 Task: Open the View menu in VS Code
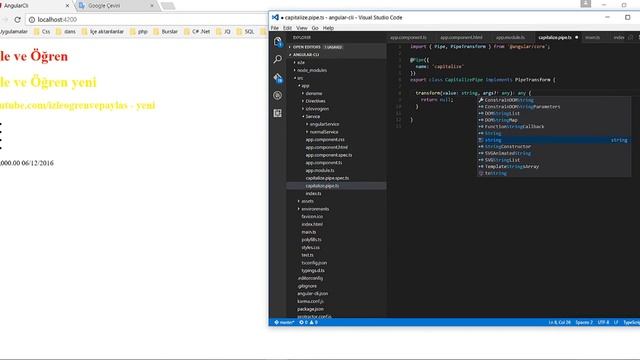coord(302,28)
